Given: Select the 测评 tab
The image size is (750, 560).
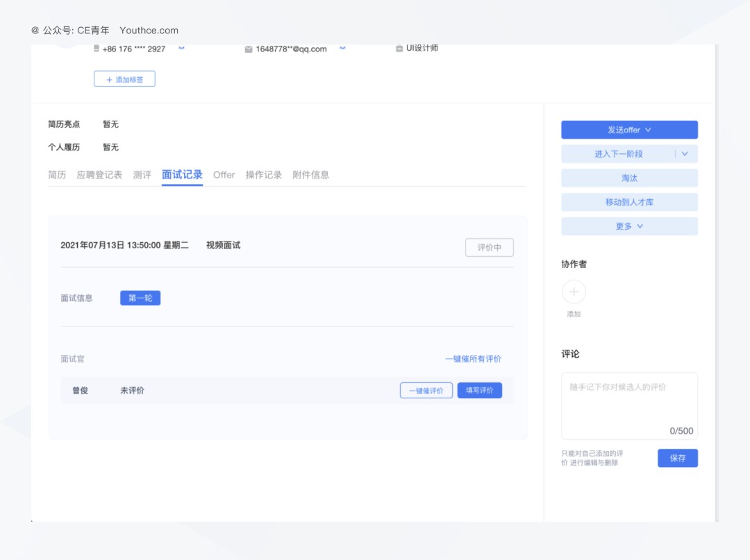Looking at the screenshot, I should 142,175.
